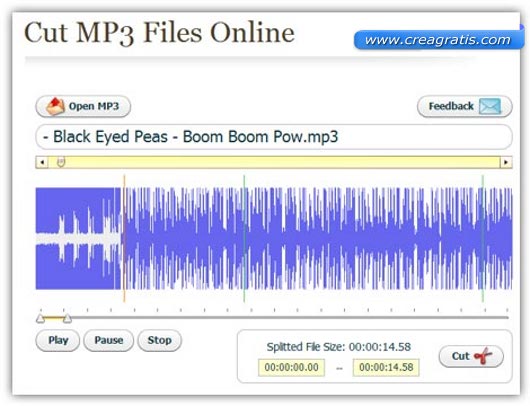Screen dimensions: 530x406
Task: Click the Feedback envelope icon
Action: (x=490, y=106)
